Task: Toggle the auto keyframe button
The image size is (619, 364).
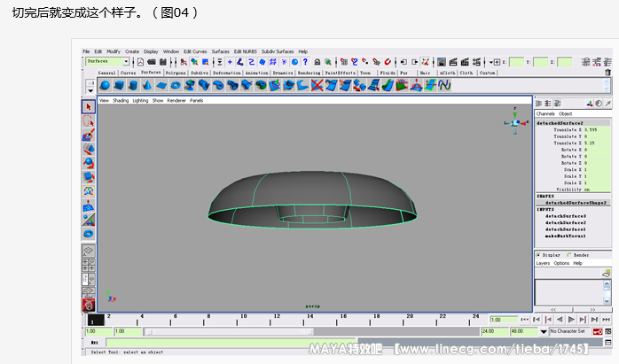Action: point(598,331)
